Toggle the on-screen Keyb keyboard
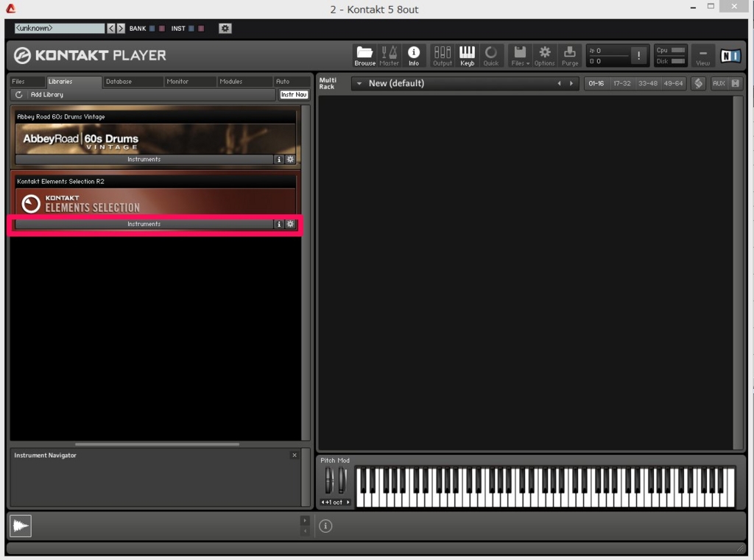 [467, 56]
